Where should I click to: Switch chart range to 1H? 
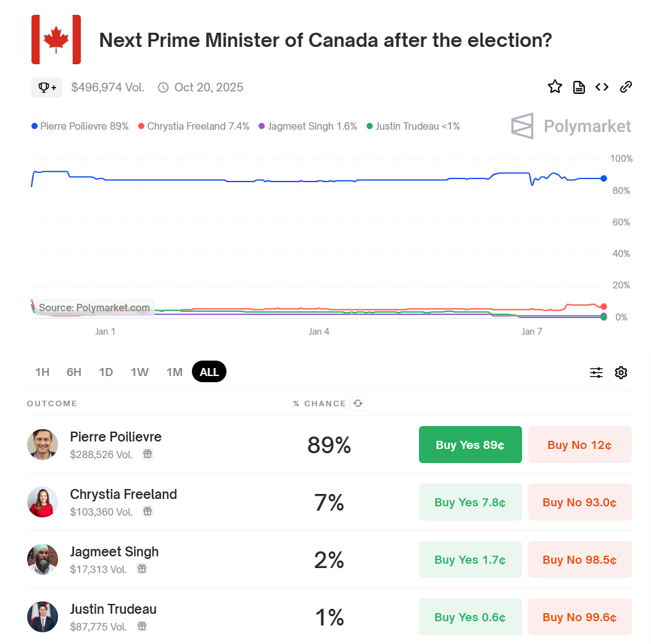click(42, 372)
